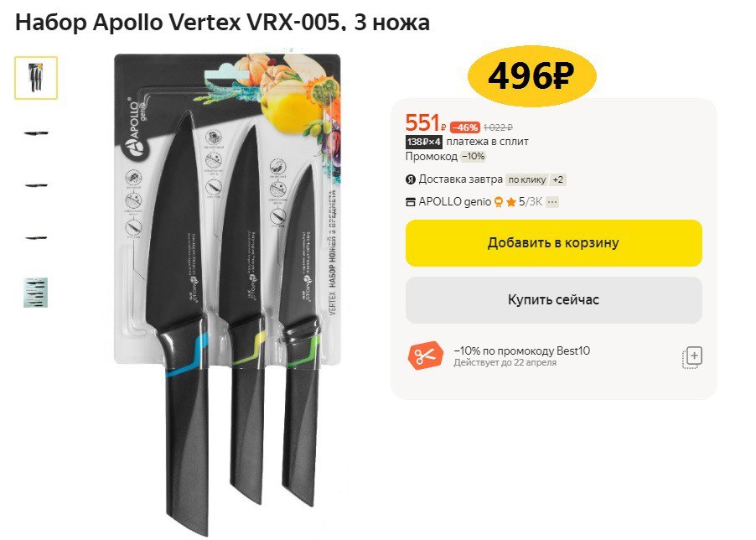Click the store icon beside APOLLO genio

point(411,202)
